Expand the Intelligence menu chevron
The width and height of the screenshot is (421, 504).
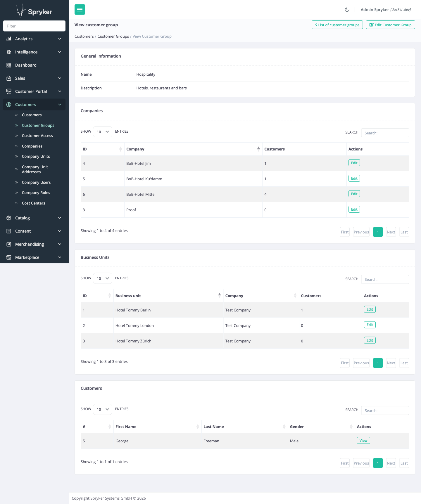(x=60, y=52)
